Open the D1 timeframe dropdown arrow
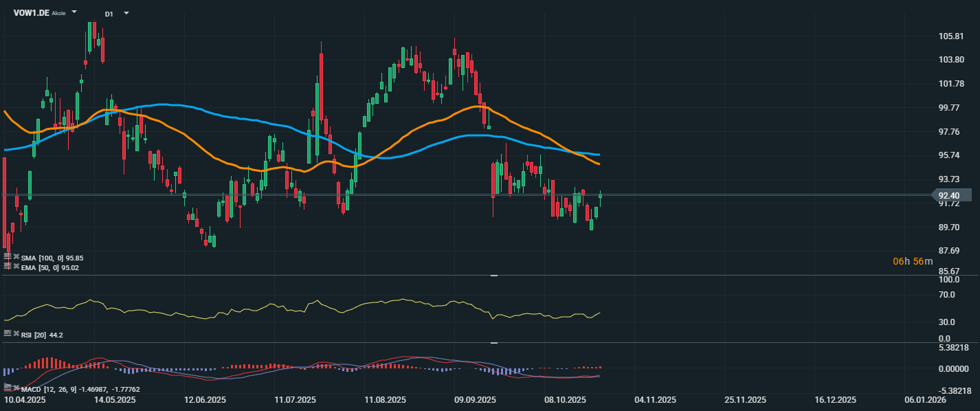 [x=126, y=13]
